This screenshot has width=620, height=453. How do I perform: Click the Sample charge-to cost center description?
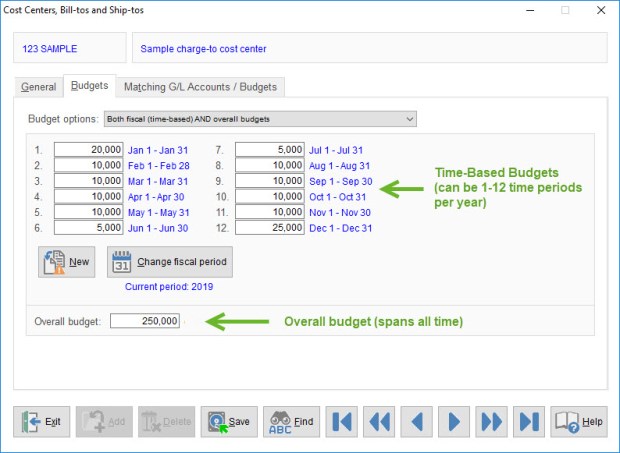coord(203,49)
